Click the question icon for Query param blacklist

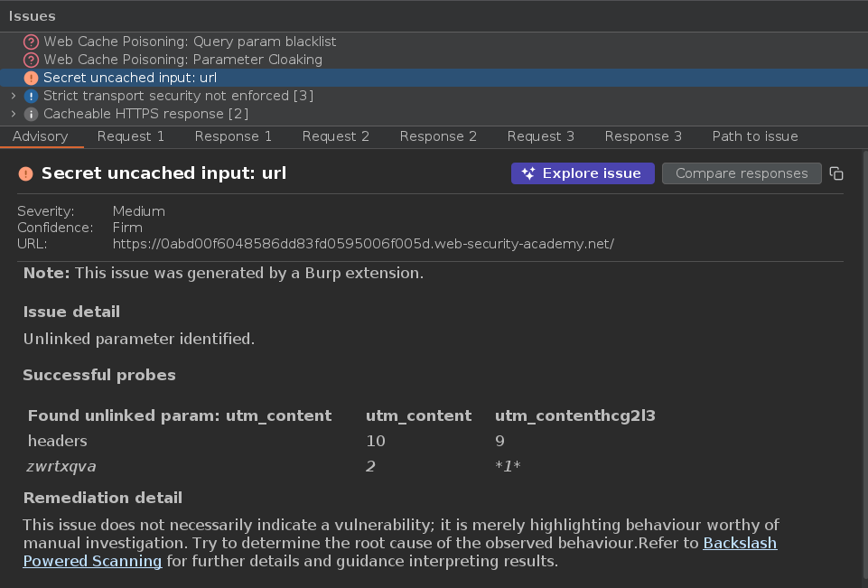point(32,42)
